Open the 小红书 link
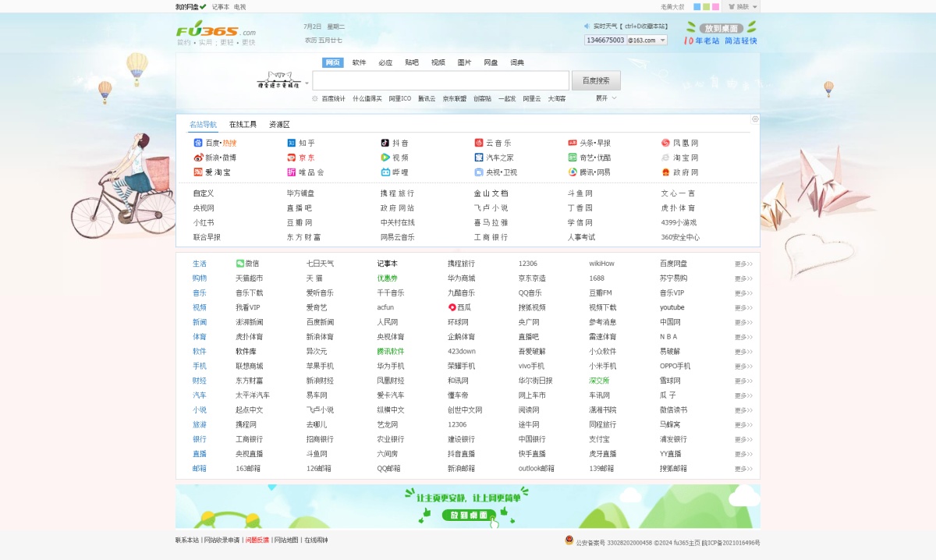 click(x=204, y=222)
